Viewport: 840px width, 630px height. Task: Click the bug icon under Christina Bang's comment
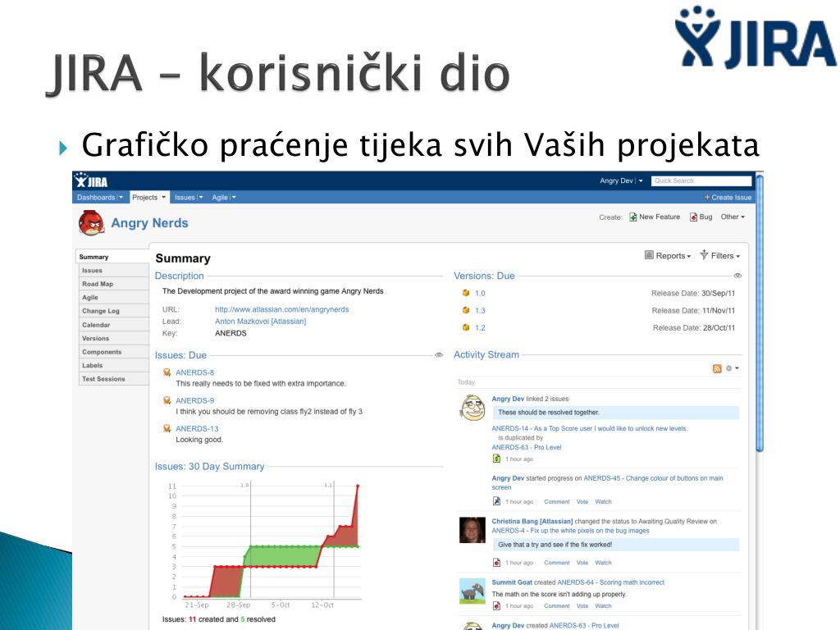pyautogui.click(x=496, y=563)
